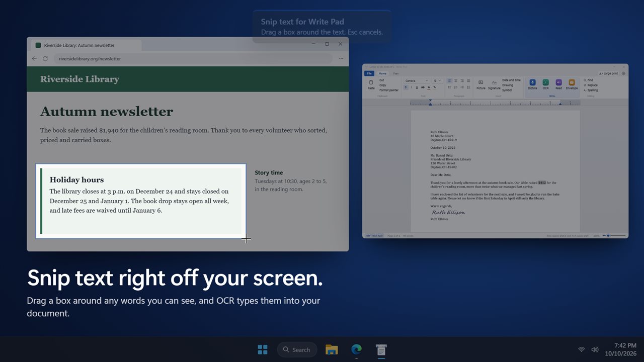
Task: Click the taskbar Search box
Action: point(297,349)
